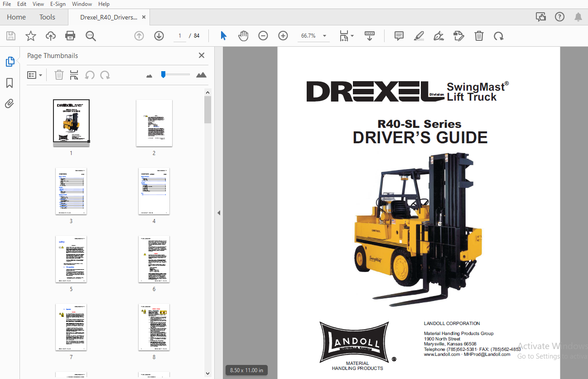Enlarge thumbnails with large mountains icon
The image size is (588, 379).
pos(201,75)
